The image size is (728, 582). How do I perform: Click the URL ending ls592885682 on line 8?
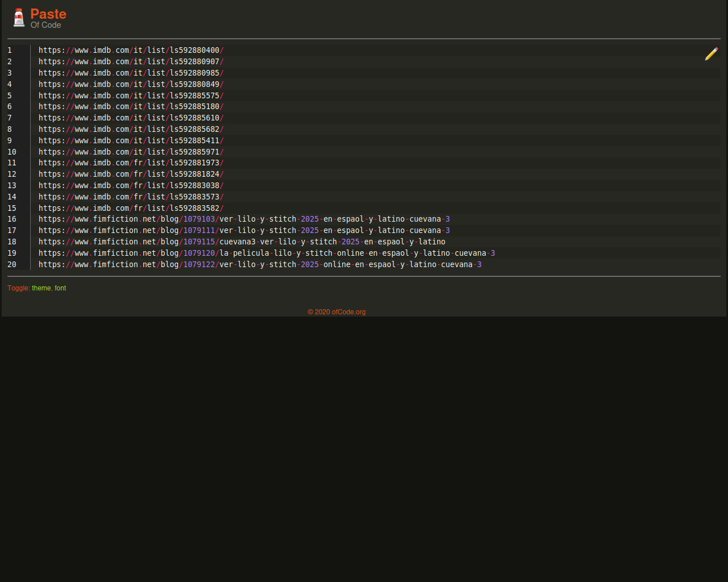131,130
